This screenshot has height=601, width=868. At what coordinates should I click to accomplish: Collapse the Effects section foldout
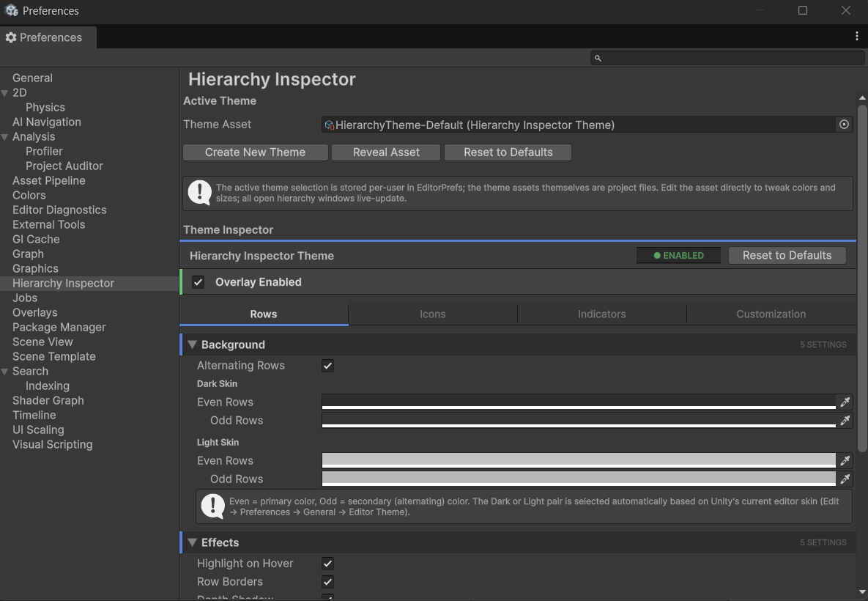tap(193, 542)
